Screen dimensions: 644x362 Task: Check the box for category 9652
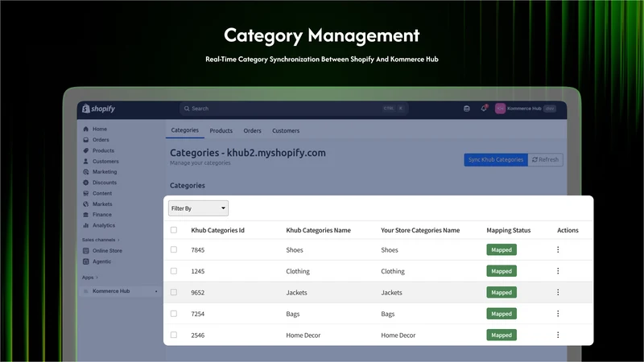click(174, 292)
